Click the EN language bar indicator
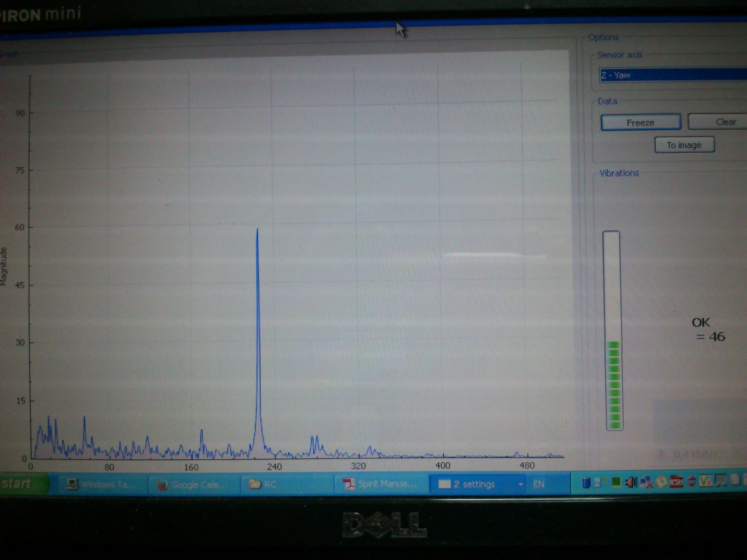Image resolution: width=747 pixels, height=560 pixels. click(x=538, y=484)
